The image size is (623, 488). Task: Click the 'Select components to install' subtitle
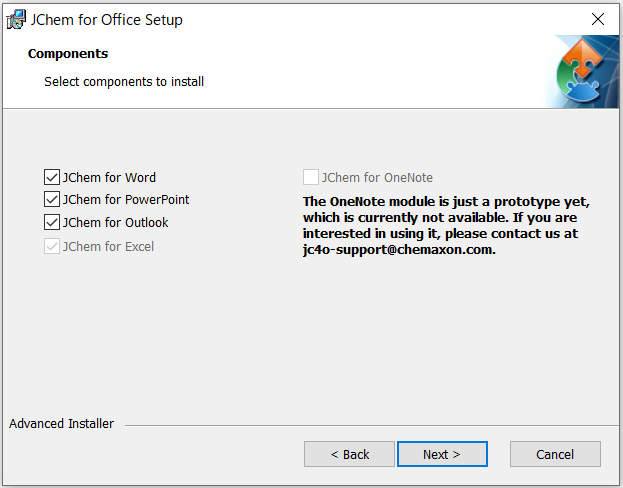[x=124, y=81]
